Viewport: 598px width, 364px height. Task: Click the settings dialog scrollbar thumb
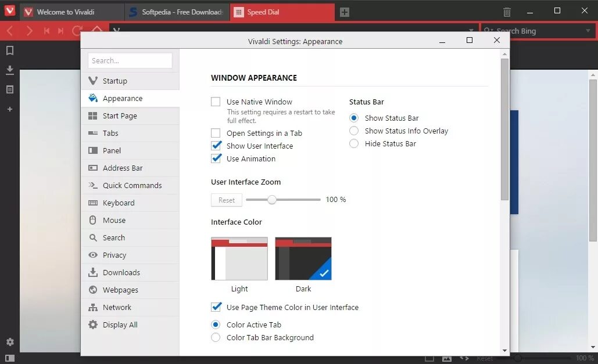tap(504, 129)
